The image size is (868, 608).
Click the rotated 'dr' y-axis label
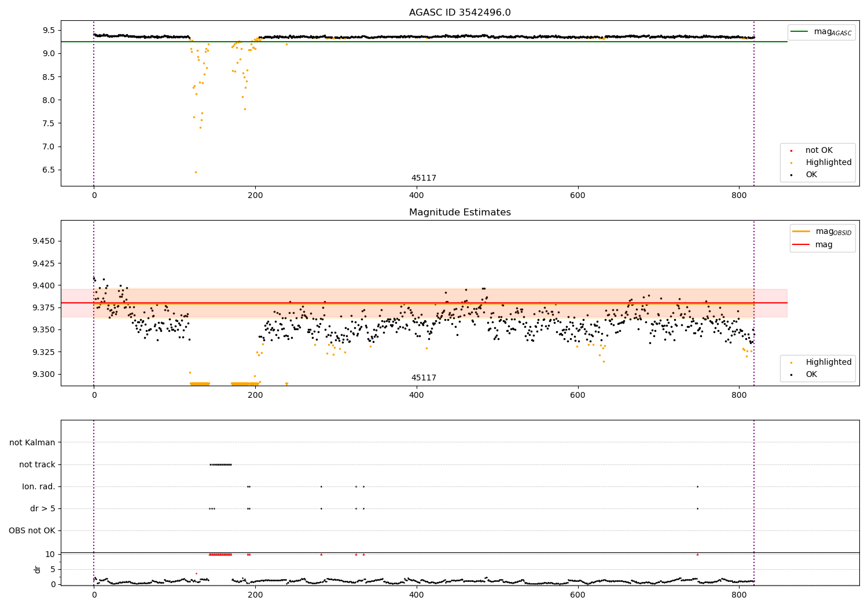tap(38, 569)
